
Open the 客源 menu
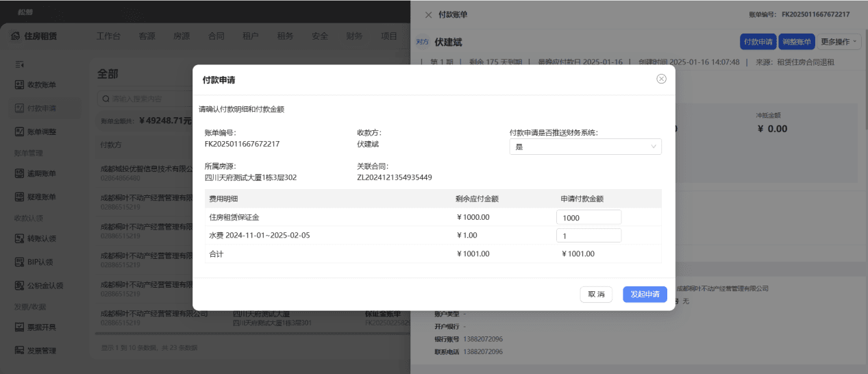click(x=147, y=36)
